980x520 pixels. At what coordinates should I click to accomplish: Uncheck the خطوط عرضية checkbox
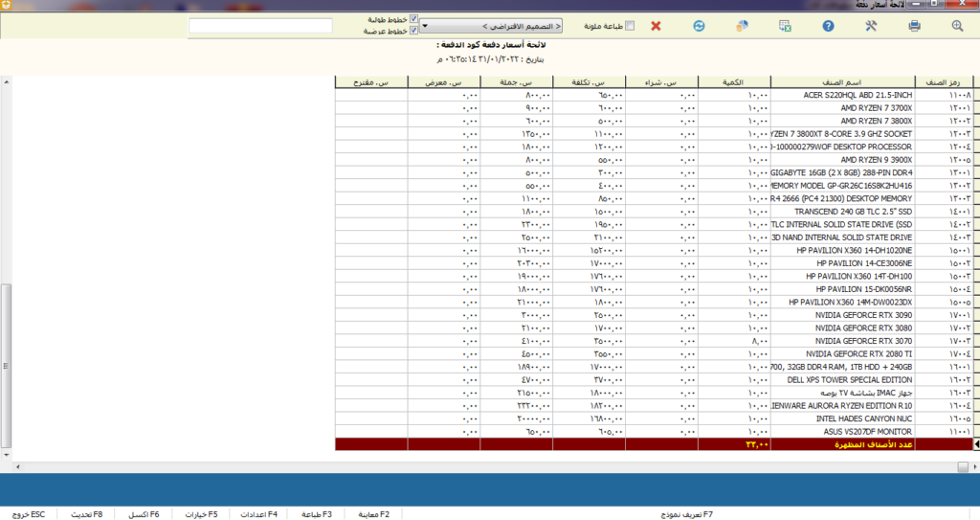point(413,31)
